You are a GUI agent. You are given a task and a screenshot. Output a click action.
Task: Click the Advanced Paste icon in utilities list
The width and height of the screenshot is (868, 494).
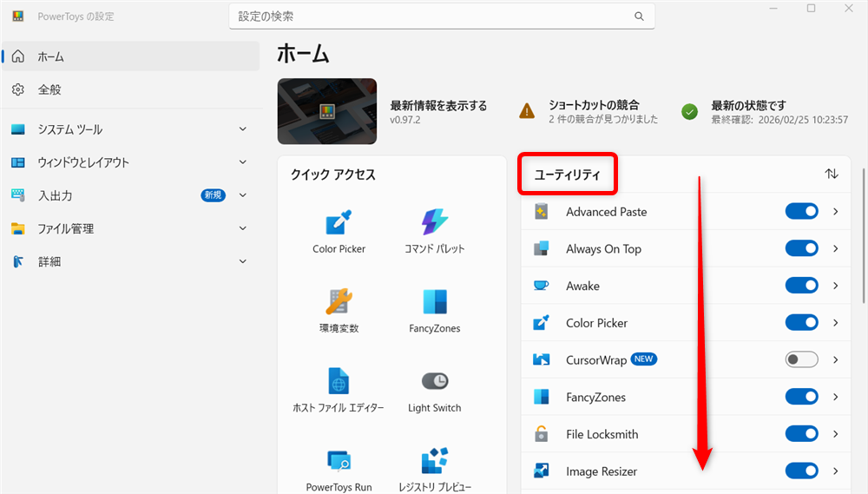coord(541,212)
